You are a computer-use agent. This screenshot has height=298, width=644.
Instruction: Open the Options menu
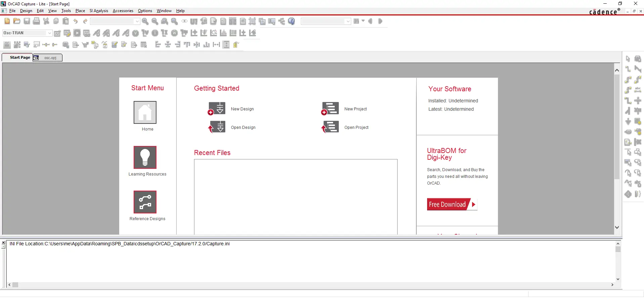point(145,11)
